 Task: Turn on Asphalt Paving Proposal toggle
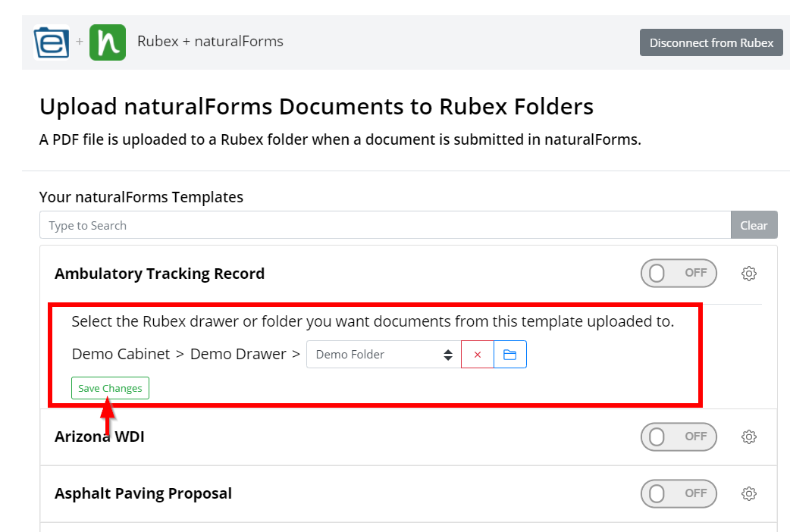coord(679,493)
